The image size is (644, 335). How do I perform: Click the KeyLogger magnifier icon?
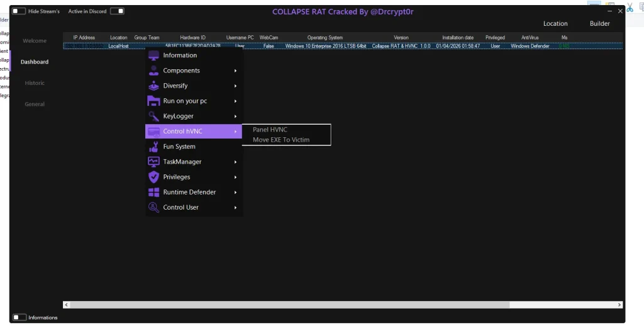[153, 116]
